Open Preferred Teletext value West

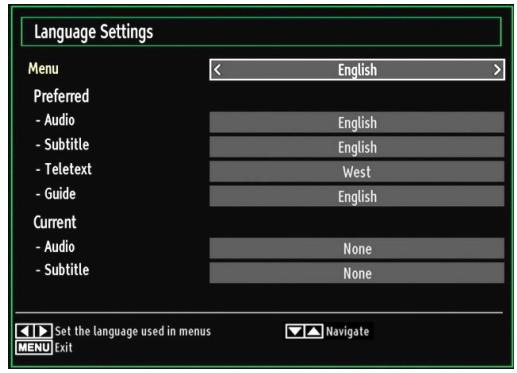point(357,172)
